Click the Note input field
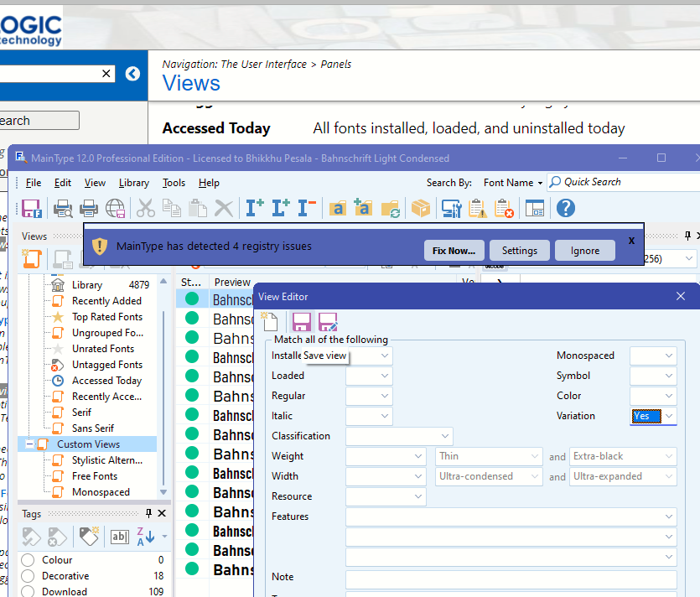Image resolution: width=700 pixels, height=597 pixels. 511,579
